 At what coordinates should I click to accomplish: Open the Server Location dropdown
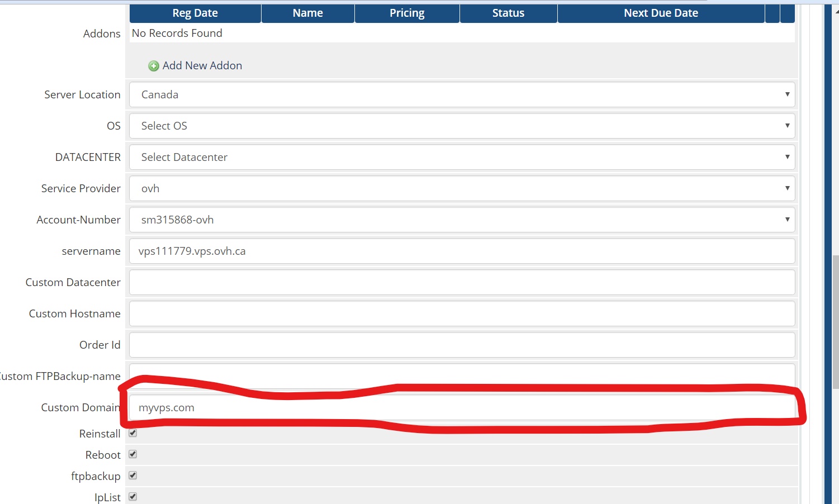(x=462, y=94)
